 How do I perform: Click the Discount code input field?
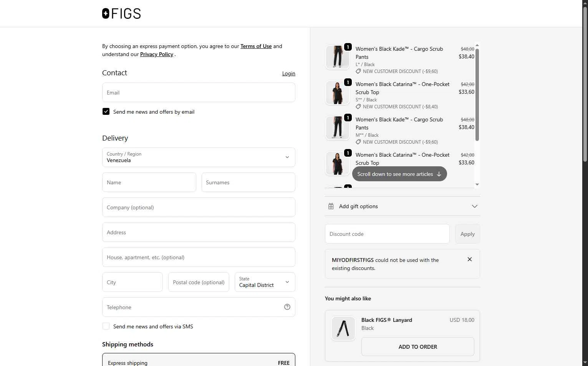387,234
